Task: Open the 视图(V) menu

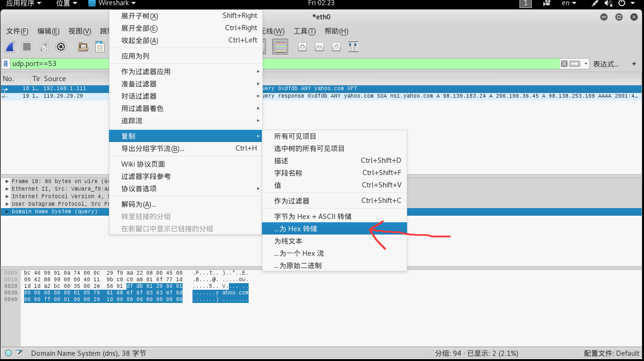Action: 80,31
